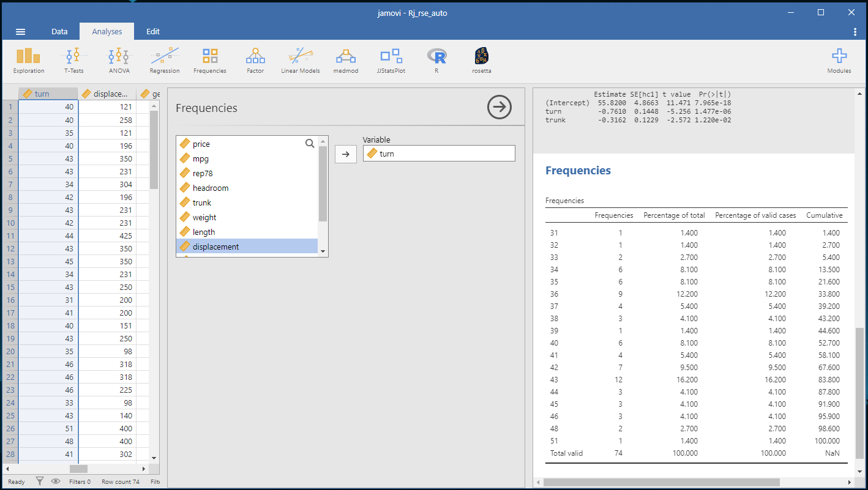868x490 pixels.
Task: Open the Regression analysis menu
Action: [x=165, y=61]
